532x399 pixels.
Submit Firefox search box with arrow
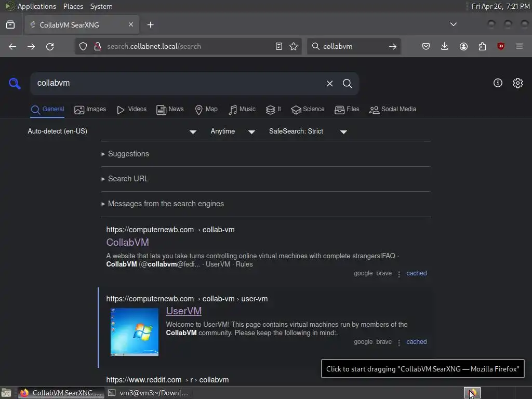coord(393,46)
